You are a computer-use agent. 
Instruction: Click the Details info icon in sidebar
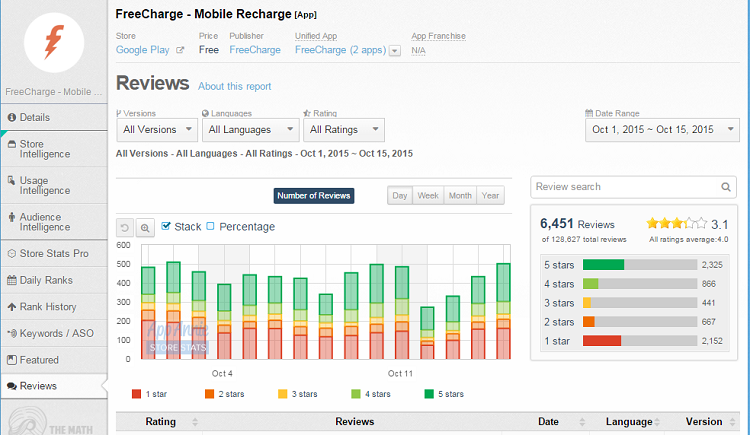(x=11, y=117)
